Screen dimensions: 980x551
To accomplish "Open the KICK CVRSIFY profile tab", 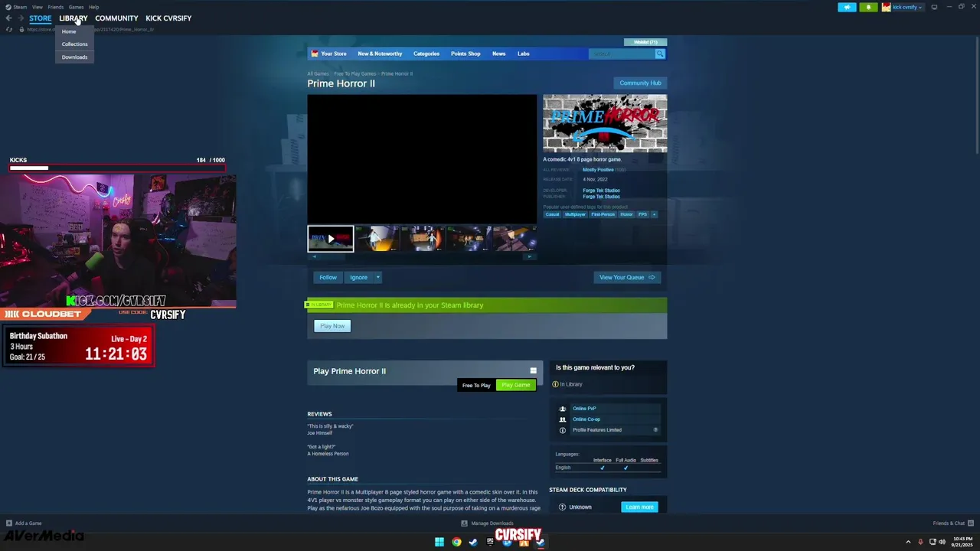I will tap(168, 18).
